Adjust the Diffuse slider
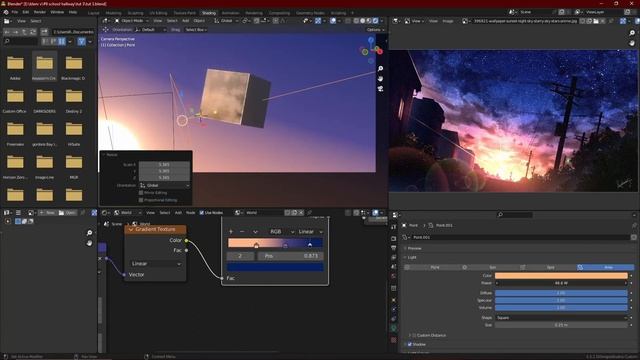Screen dimensions: 640x360 point(561,293)
